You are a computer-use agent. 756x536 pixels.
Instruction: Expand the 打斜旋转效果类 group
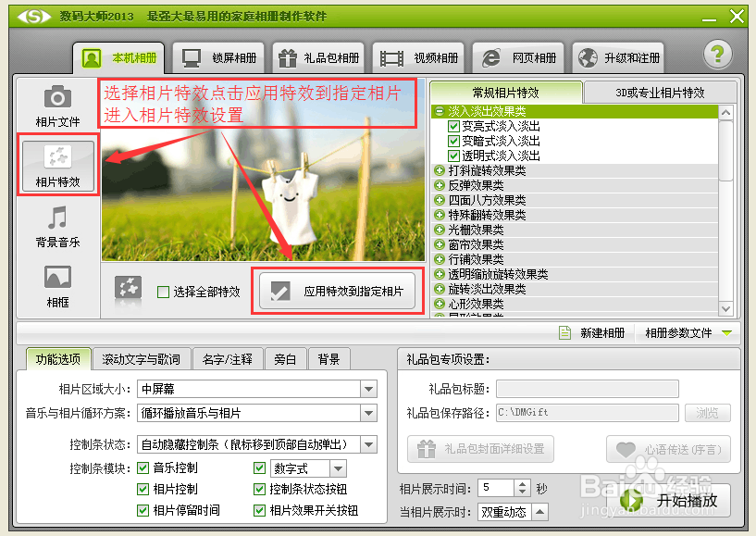click(x=439, y=170)
